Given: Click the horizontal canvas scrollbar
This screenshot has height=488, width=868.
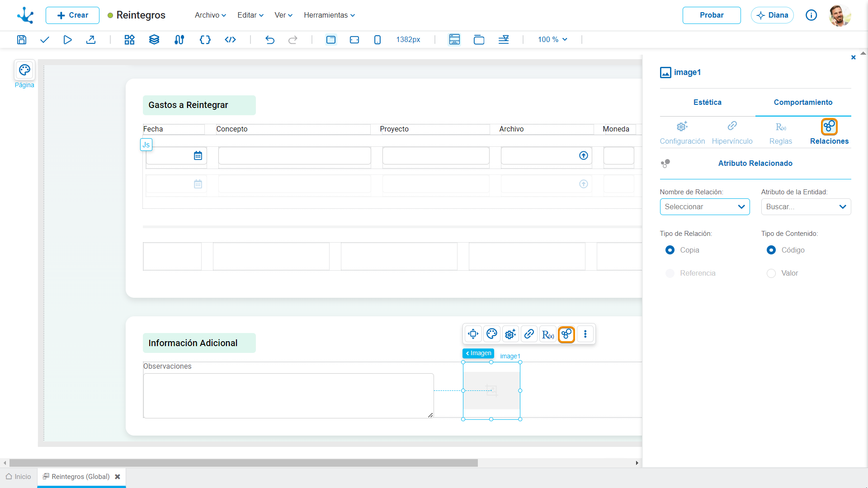Looking at the screenshot, I should click(x=244, y=463).
